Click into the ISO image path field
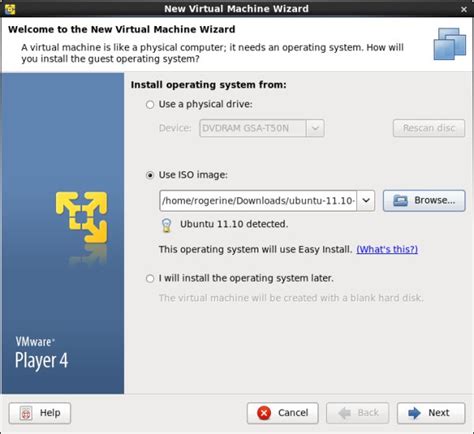 (258, 201)
